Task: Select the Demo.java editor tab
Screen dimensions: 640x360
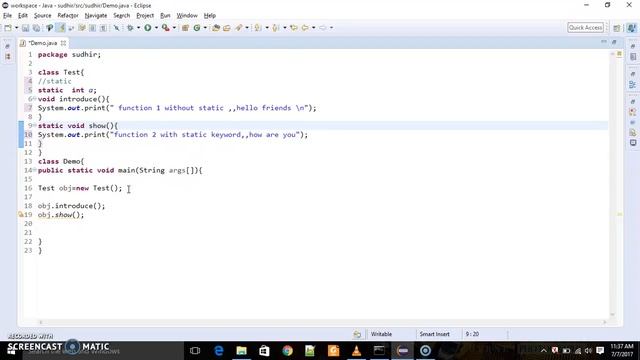Action: point(42,43)
